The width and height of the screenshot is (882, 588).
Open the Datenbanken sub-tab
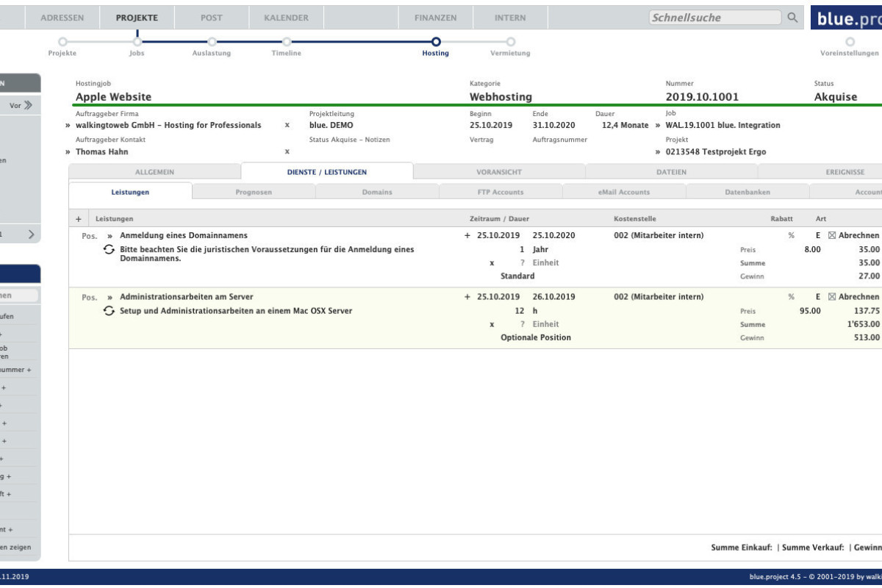[747, 192]
